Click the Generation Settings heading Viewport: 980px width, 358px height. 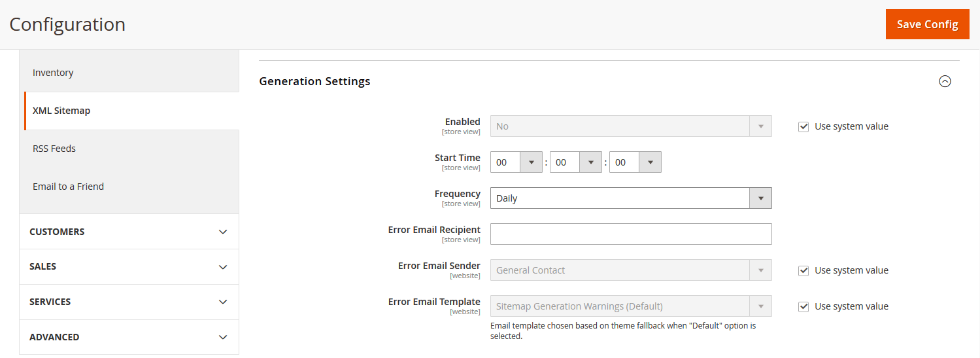[314, 81]
